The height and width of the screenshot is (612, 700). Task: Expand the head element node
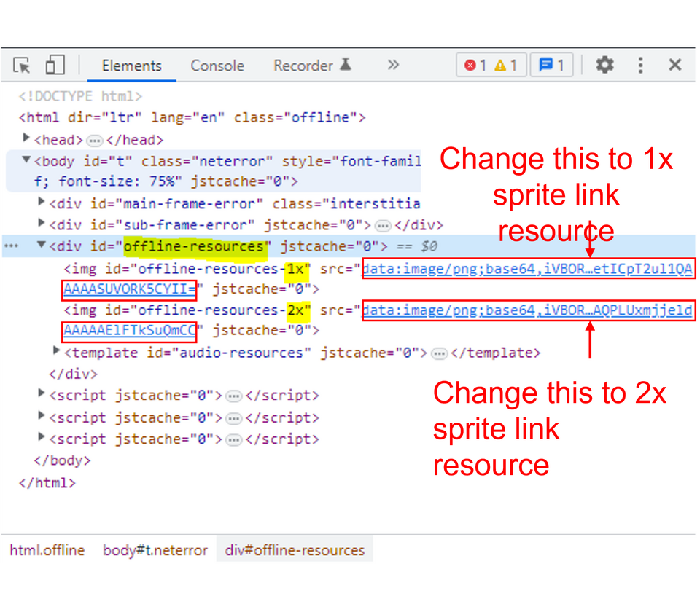click(27, 138)
